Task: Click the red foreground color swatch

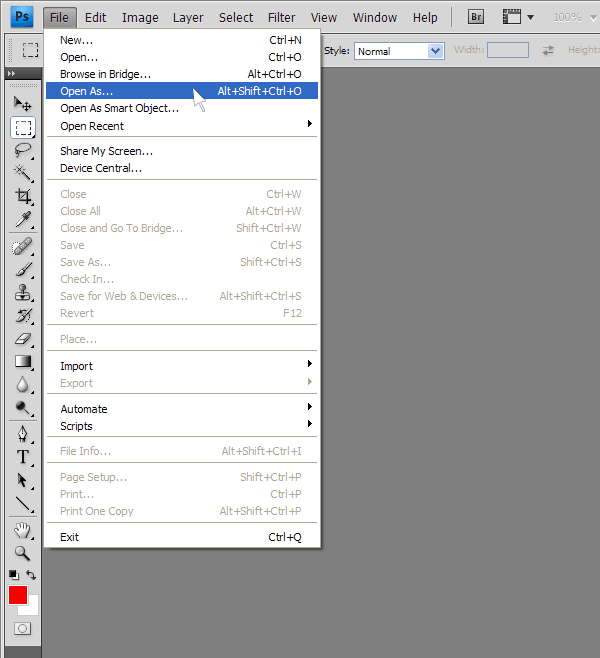Action: (x=18, y=595)
